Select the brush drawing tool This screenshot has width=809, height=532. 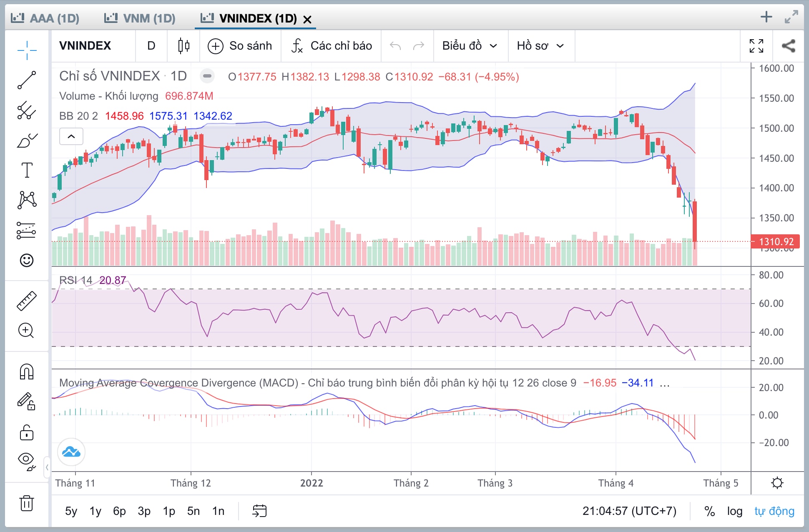pos(27,141)
